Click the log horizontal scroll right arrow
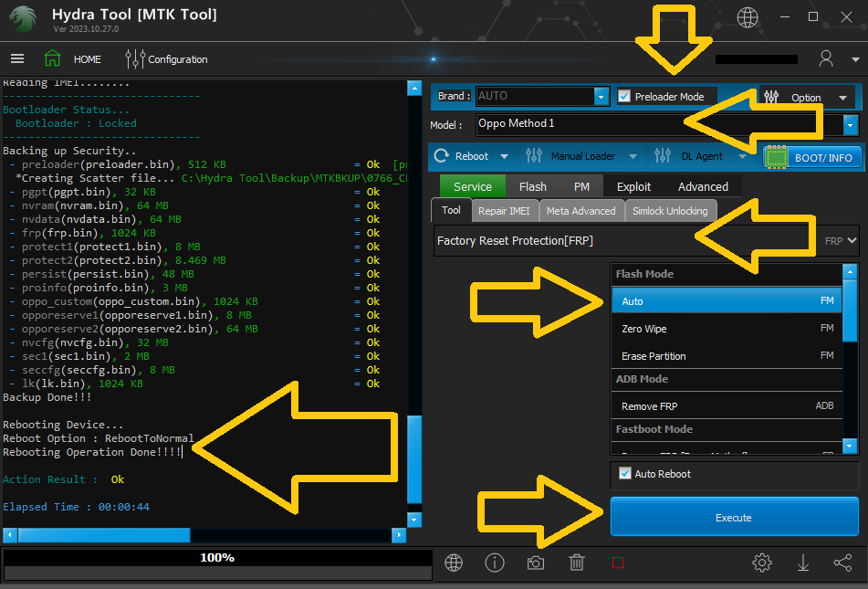 [399, 535]
